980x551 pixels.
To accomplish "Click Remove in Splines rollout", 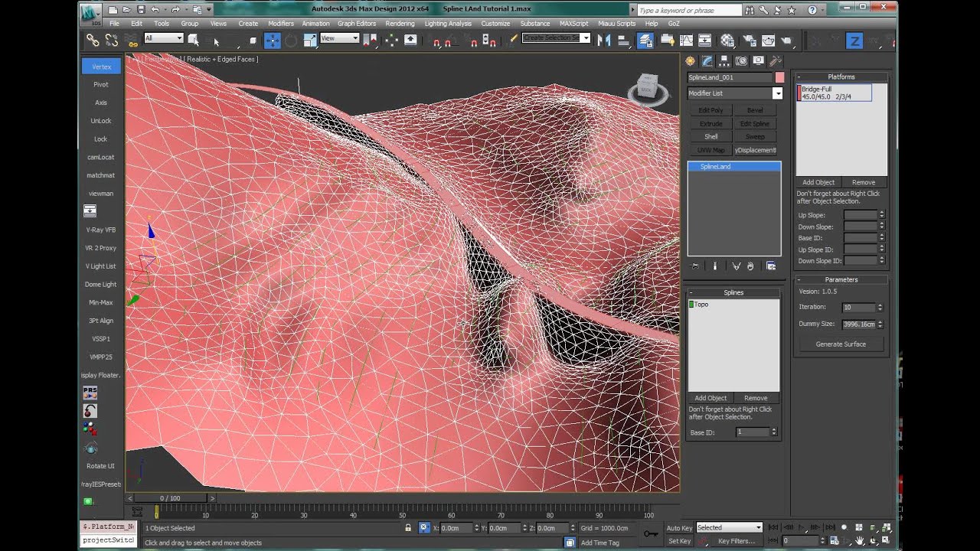I will click(756, 398).
